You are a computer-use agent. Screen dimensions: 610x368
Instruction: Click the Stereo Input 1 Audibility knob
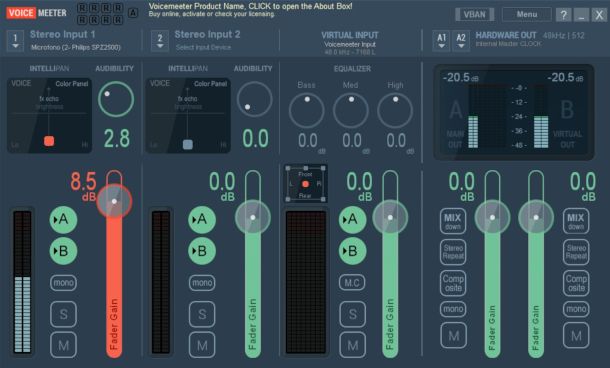pyautogui.click(x=116, y=99)
